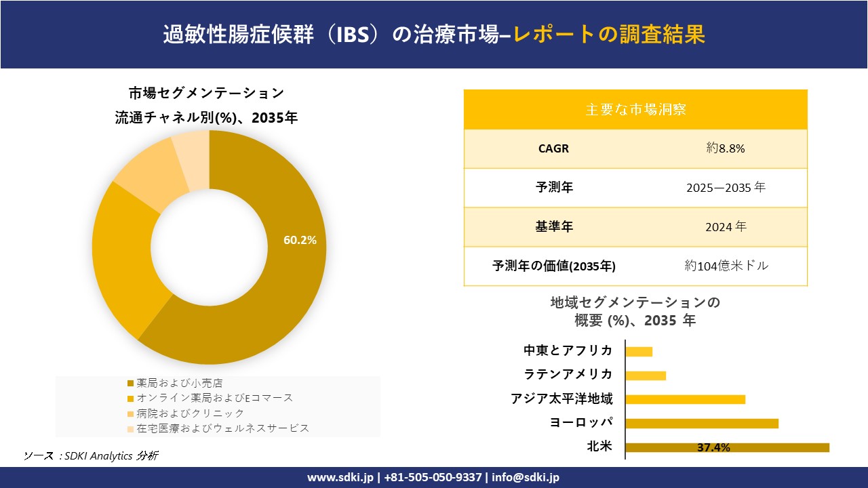Image resolution: width=868 pixels, height=488 pixels.
Task: Click the 病院およびクリニック legend swatch
Action: (x=131, y=413)
